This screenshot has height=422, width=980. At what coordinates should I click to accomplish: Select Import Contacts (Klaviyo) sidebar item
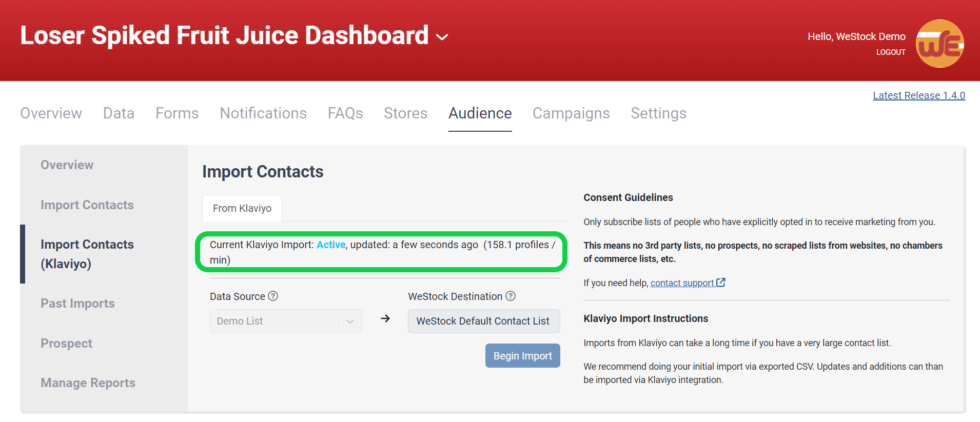(x=87, y=254)
